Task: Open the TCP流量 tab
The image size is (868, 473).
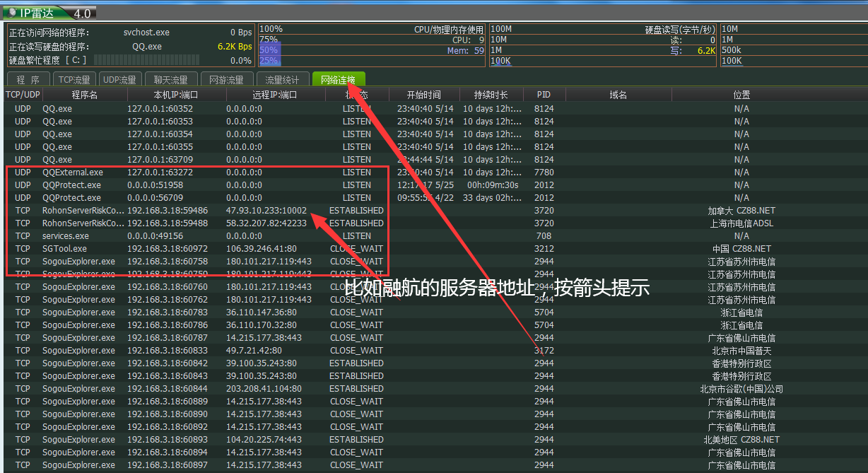Action: click(74, 80)
